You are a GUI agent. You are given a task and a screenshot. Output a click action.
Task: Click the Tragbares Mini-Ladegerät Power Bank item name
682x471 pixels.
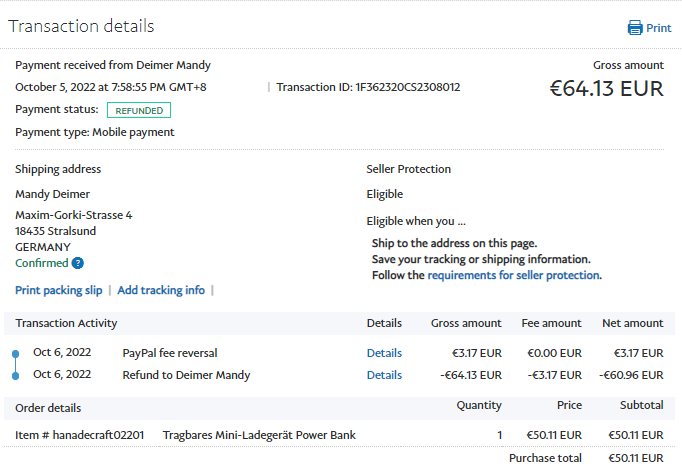point(259,435)
